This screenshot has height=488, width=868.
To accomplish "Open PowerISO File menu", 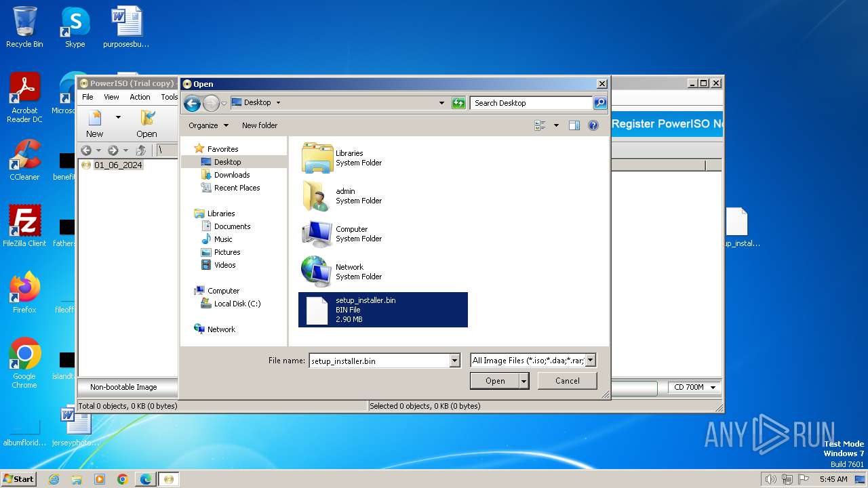I will pos(87,97).
